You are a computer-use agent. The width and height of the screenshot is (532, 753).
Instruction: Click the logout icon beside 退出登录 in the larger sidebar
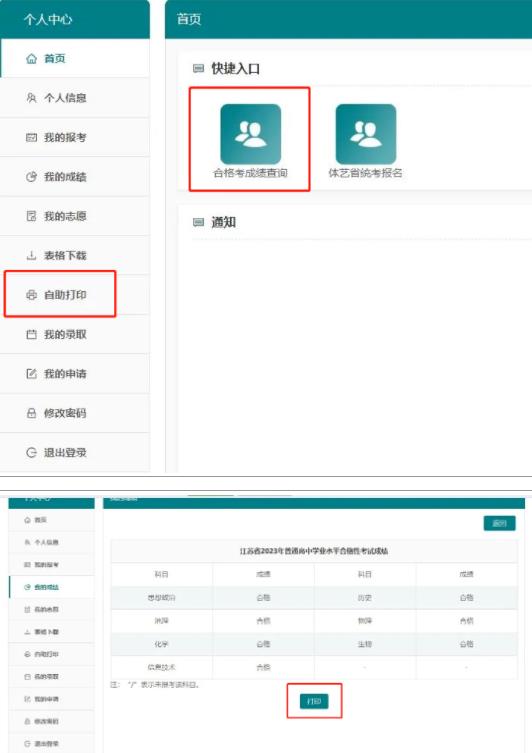coord(31,452)
